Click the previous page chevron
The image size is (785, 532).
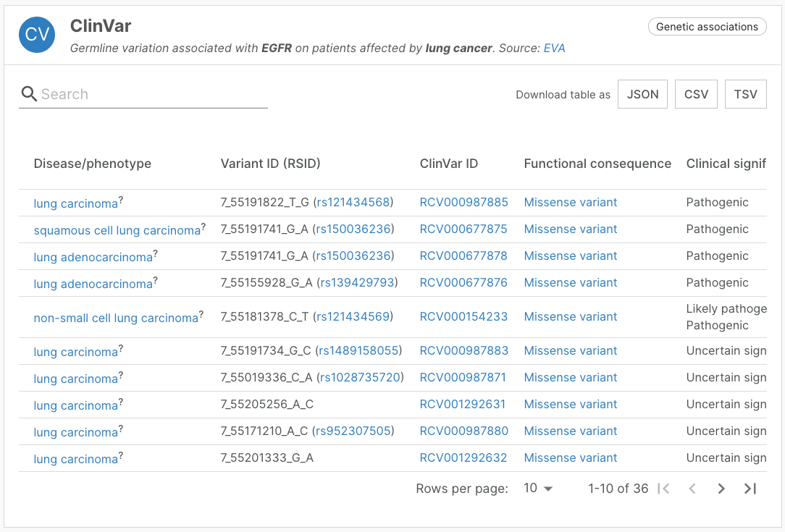692,489
